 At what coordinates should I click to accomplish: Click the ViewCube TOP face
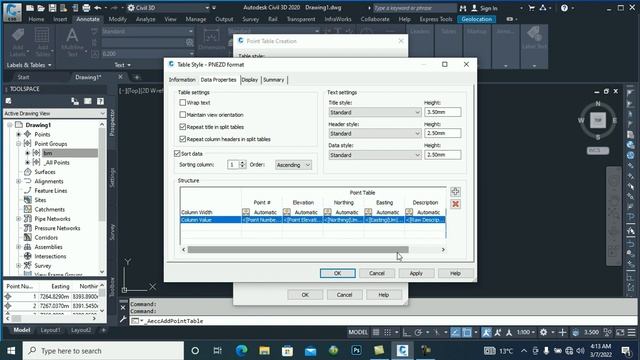click(598, 120)
